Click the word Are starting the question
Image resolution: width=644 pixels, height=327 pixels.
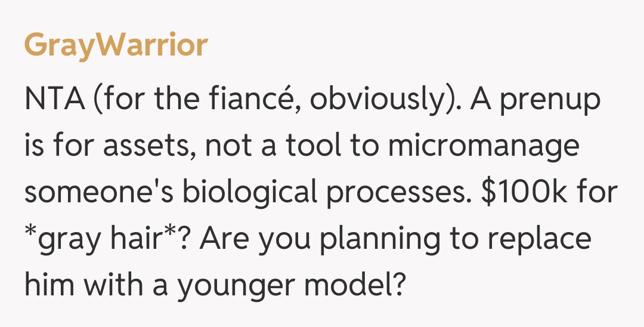pos(225,239)
